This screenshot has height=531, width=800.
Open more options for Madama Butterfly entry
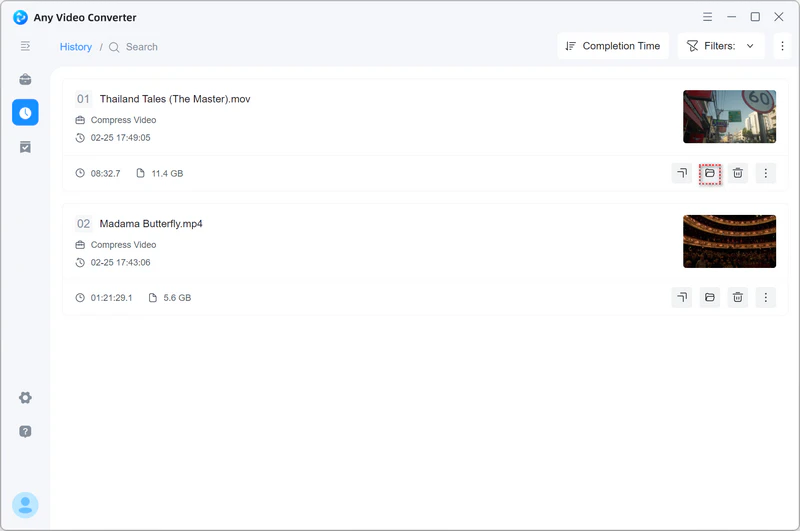[x=765, y=297]
